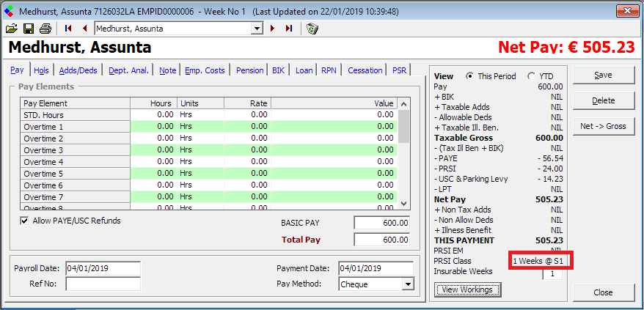Click the Insurable Weeks field

(552, 273)
